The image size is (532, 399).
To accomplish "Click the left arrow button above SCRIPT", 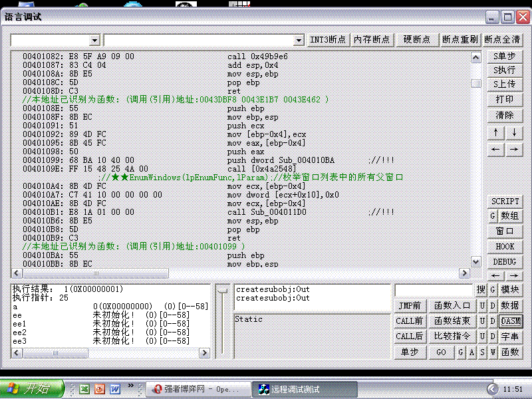I will 495,149.
